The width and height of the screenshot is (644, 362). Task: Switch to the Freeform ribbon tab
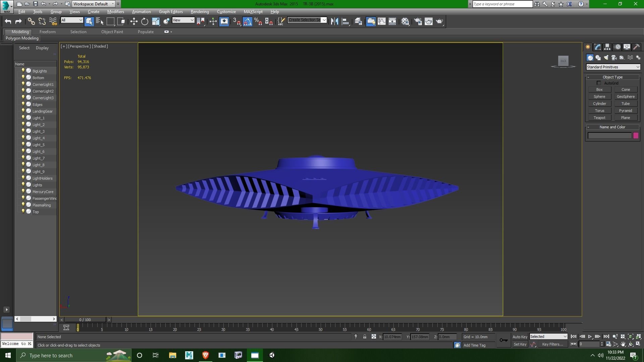[x=47, y=32]
